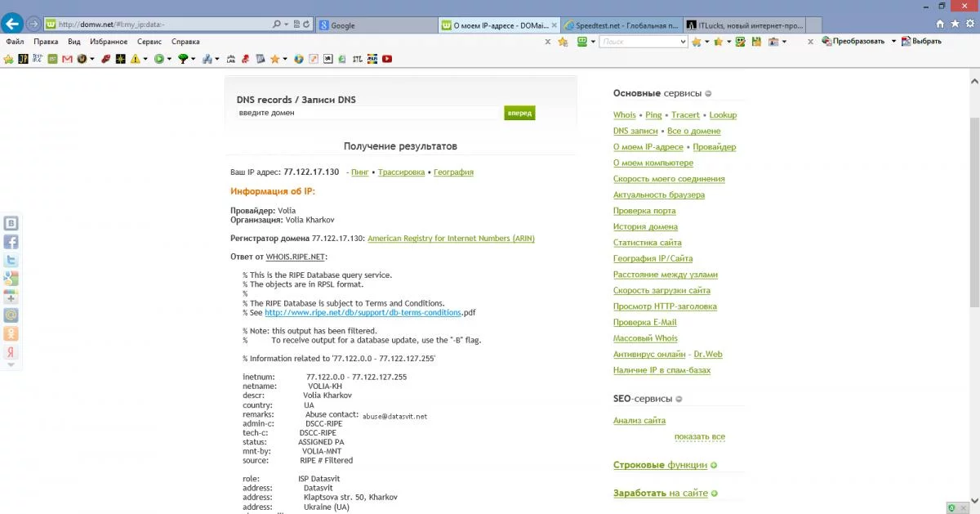The image size is (980, 514).
Task: Click the показать все link
Action: point(700,436)
